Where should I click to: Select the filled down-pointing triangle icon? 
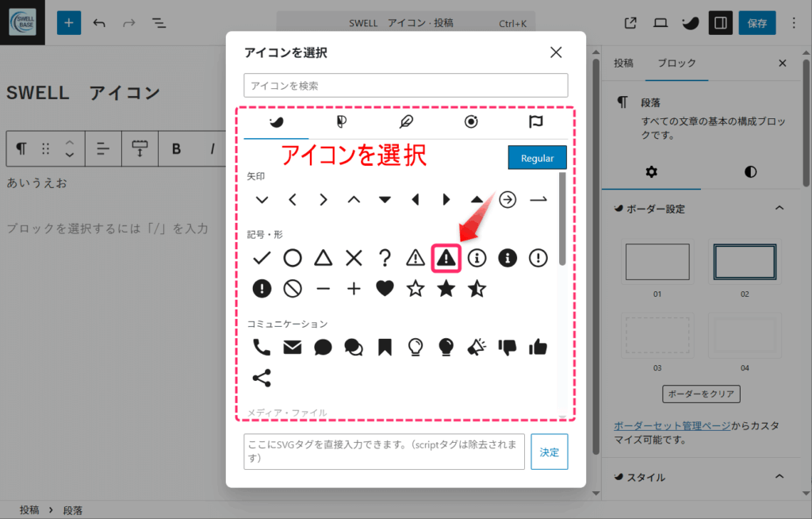pyautogui.click(x=385, y=200)
